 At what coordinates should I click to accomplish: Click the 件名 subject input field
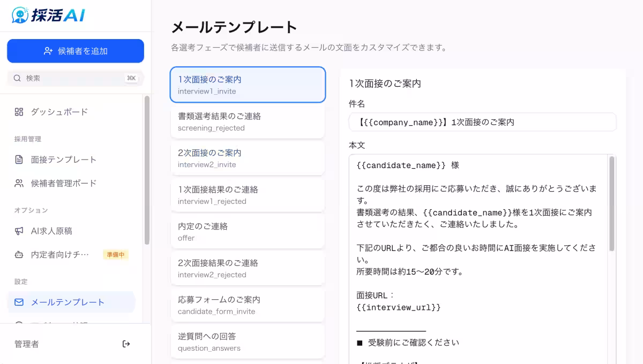(x=482, y=122)
